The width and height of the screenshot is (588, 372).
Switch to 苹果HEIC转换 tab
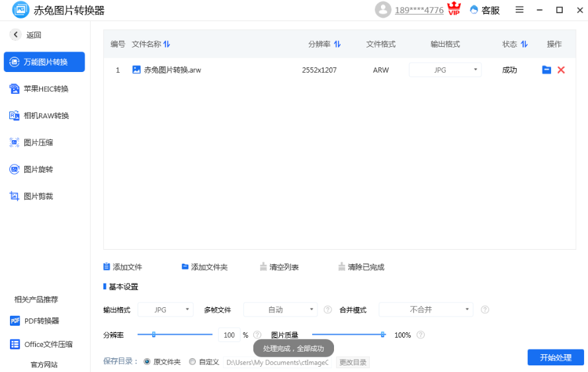point(45,89)
